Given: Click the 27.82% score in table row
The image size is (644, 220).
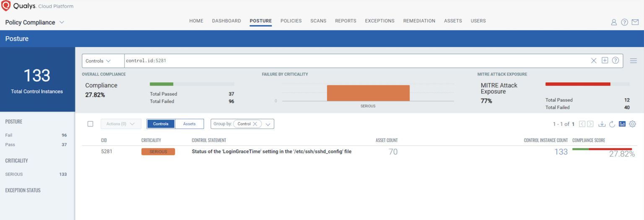Looking at the screenshot, I should click(x=622, y=154).
